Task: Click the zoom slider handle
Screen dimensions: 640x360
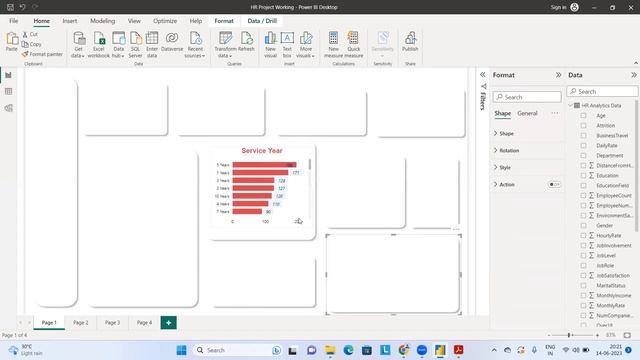Action: tap(569, 335)
